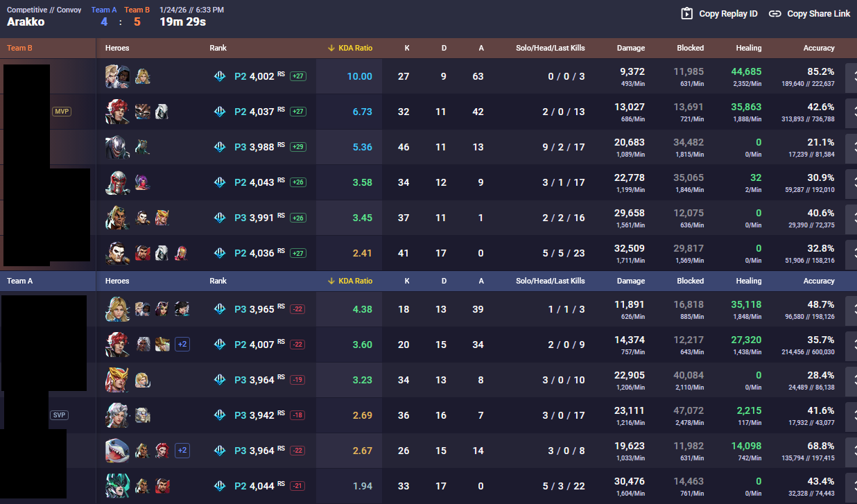
Task: Click the main hero portrait in the 3.45 KDA row
Action: tap(117, 218)
